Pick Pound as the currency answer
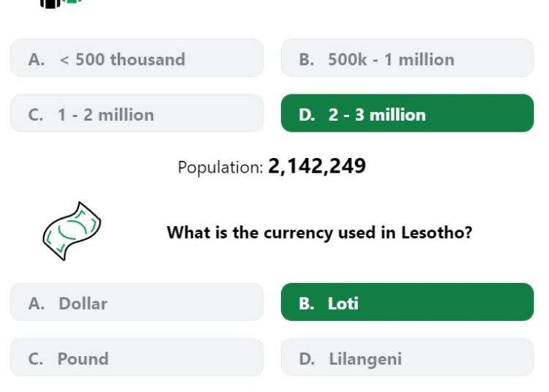This screenshot has height=392, width=549. click(137, 358)
